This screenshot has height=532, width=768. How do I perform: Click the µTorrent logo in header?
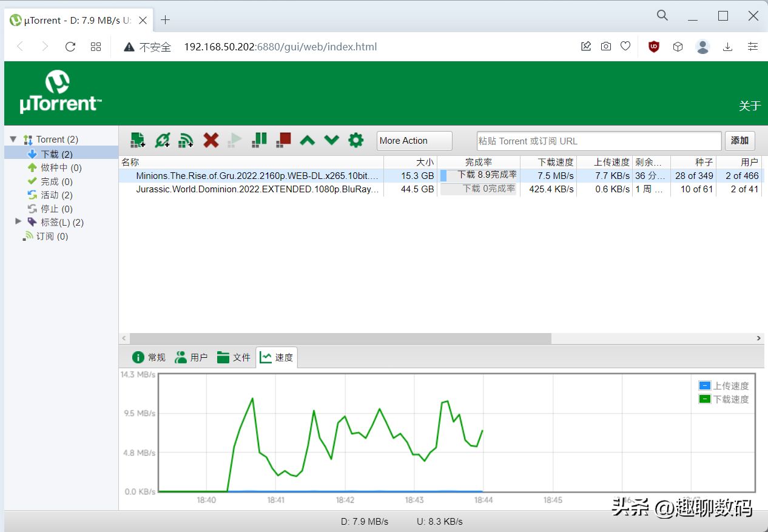59,92
